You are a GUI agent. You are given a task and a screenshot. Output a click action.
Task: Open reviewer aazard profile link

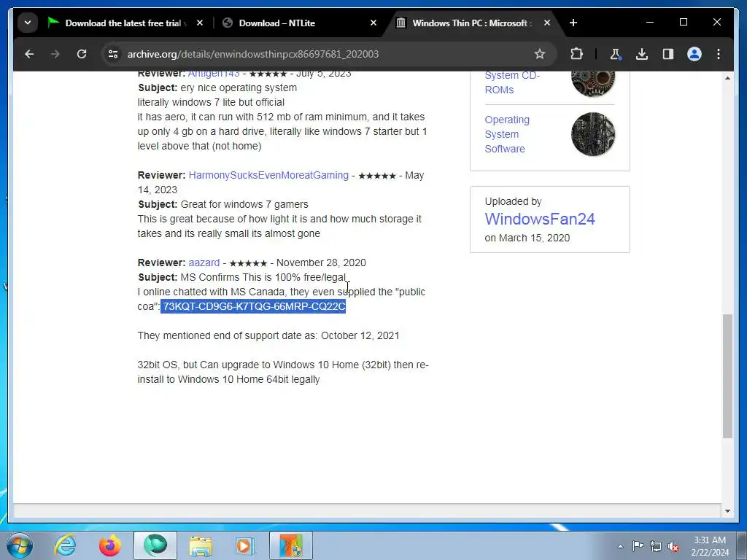pyautogui.click(x=204, y=262)
